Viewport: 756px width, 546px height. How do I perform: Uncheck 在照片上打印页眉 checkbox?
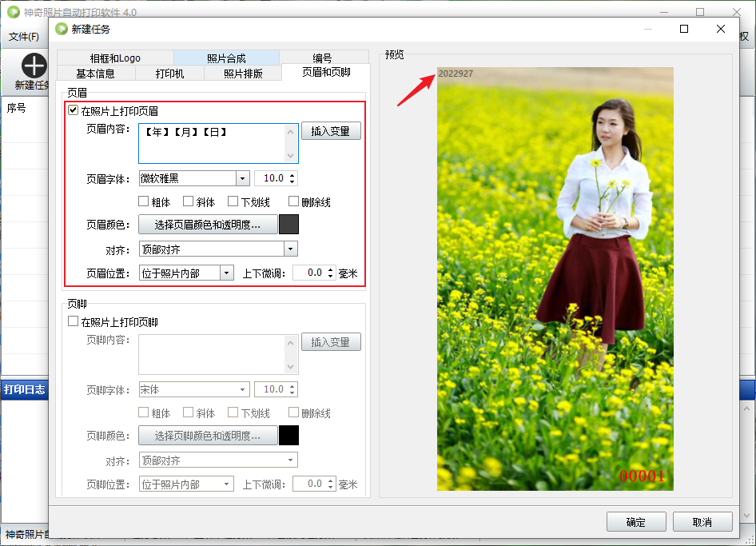[x=74, y=110]
